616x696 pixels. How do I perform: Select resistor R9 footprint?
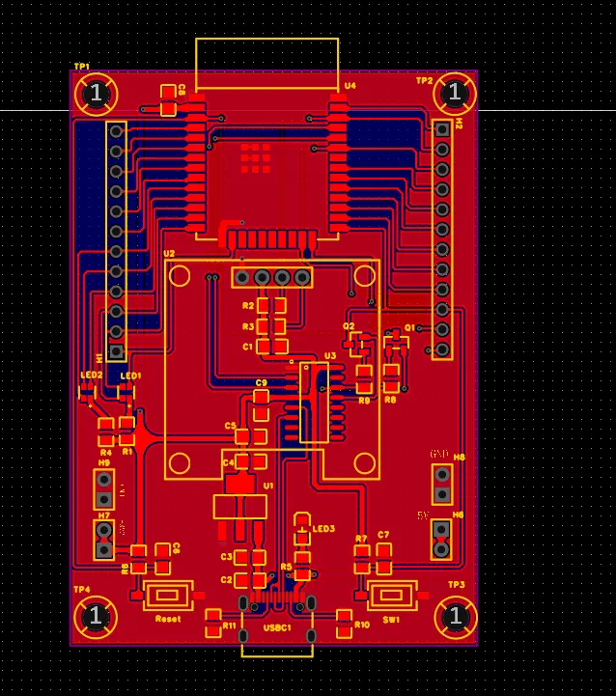364,379
